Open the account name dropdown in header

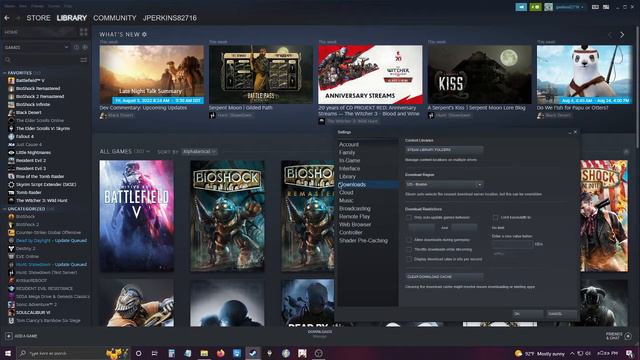(570, 7)
